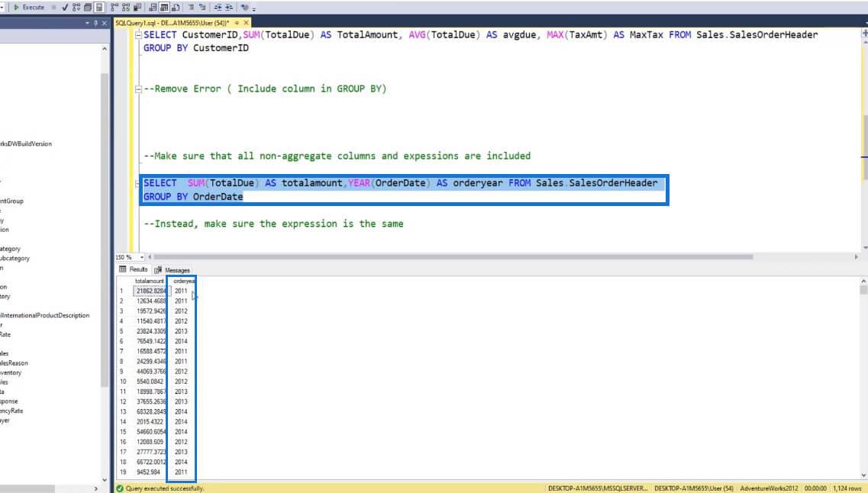868x493 pixels.
Task: Switch output to Results to Text
Action: pos(153,7)
